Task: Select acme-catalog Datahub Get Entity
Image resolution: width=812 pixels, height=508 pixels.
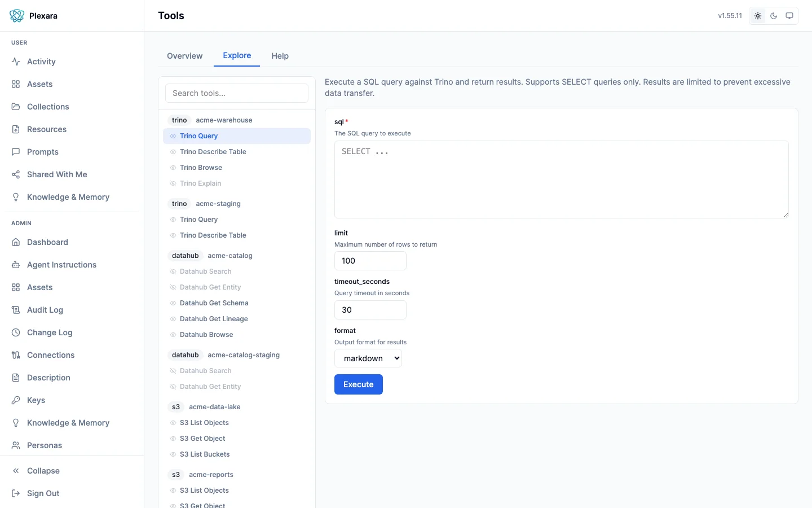Action: coord(237,287)
